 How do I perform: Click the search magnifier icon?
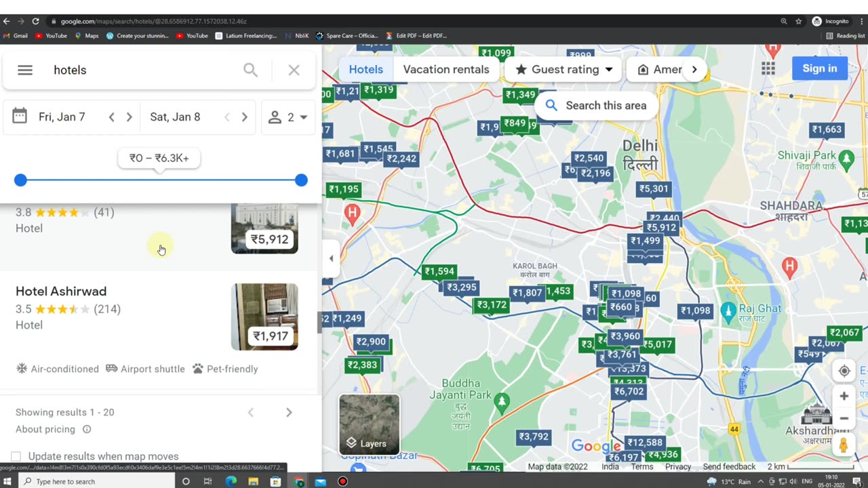(250, 70)
